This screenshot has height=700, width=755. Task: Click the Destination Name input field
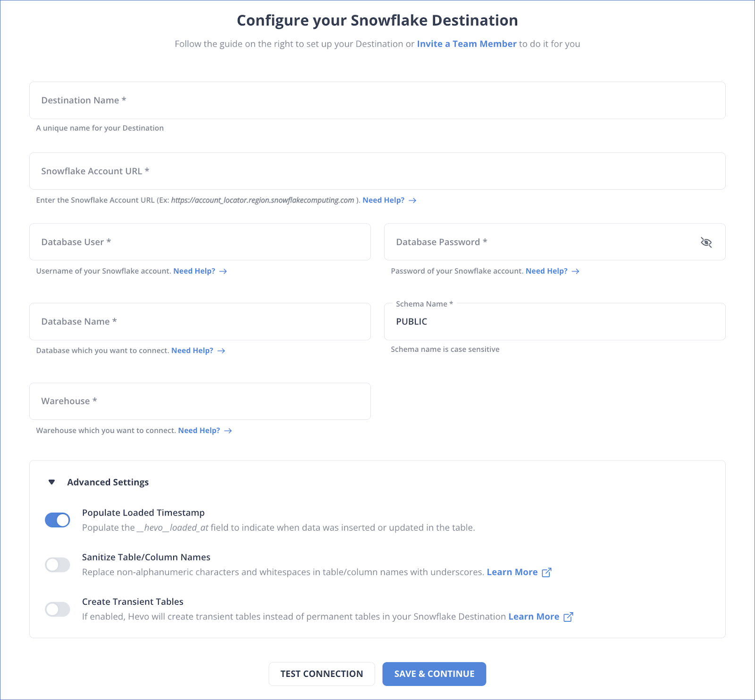[377, 100]
